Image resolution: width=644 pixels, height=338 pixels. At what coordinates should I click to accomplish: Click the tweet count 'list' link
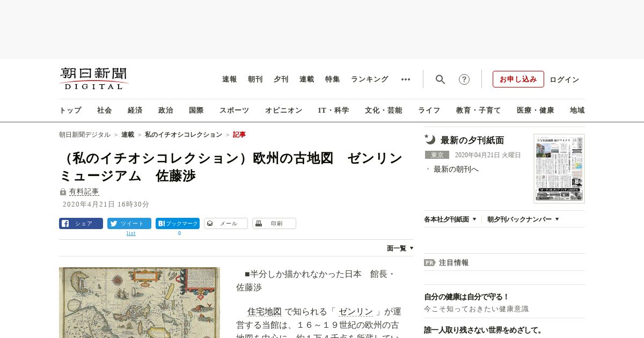point(131,233)
